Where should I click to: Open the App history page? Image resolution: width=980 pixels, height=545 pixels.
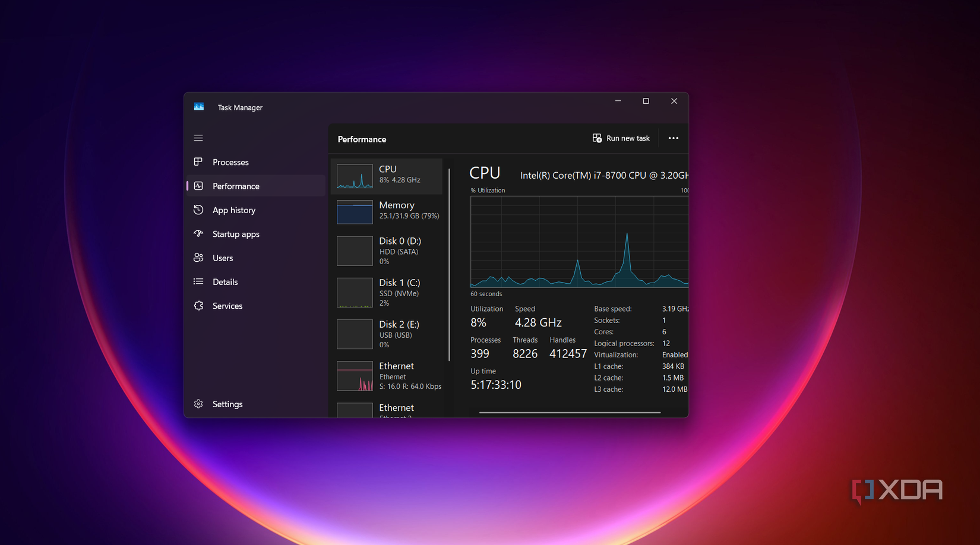coord(255,210)
